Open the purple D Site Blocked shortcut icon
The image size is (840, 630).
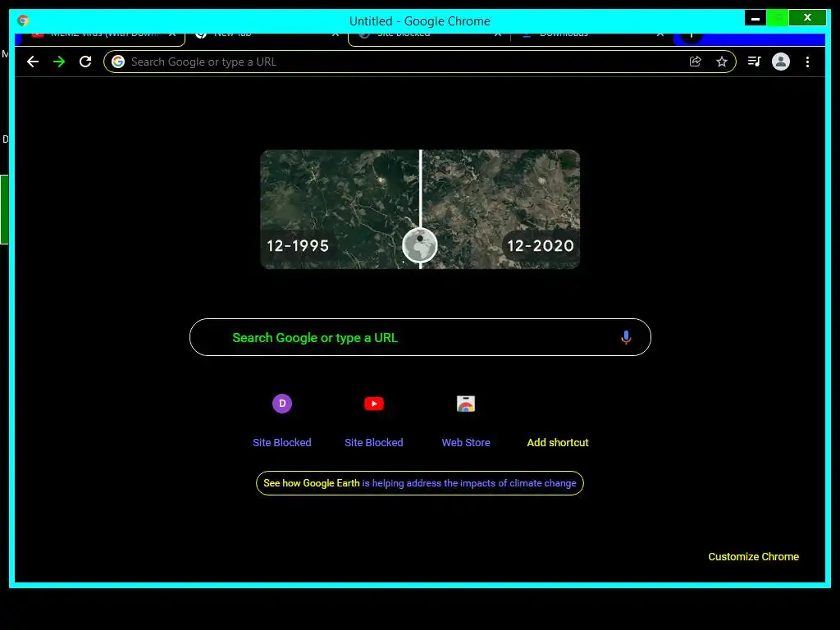282,404
